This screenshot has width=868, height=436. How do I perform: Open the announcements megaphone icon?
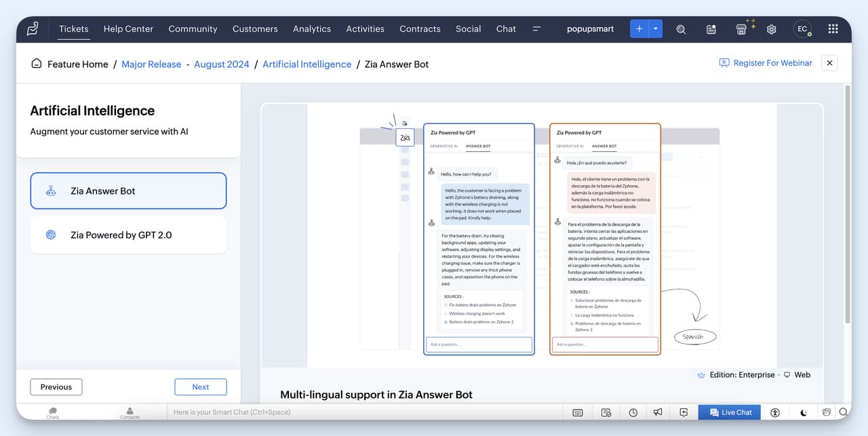tap(658, 412)
